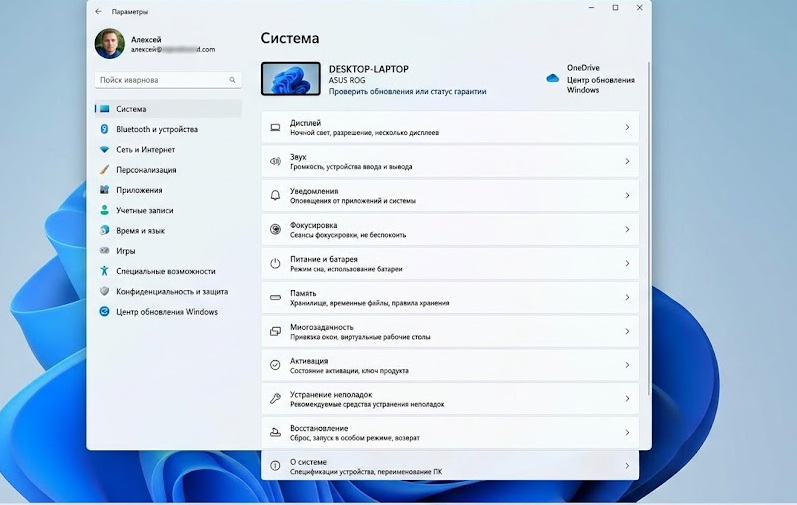Click the search field Поиск
Screen dimensions: 797x505
[x=168, y=80]
